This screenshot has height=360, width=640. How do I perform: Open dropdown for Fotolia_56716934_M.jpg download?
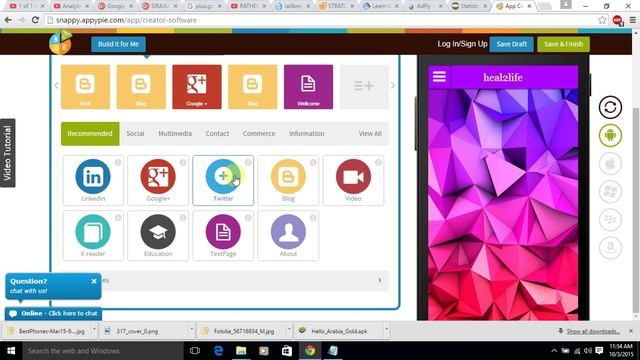coord(289,329)
